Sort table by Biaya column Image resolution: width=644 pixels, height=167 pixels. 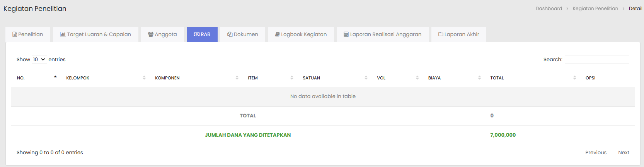click(x=434, y=78)
